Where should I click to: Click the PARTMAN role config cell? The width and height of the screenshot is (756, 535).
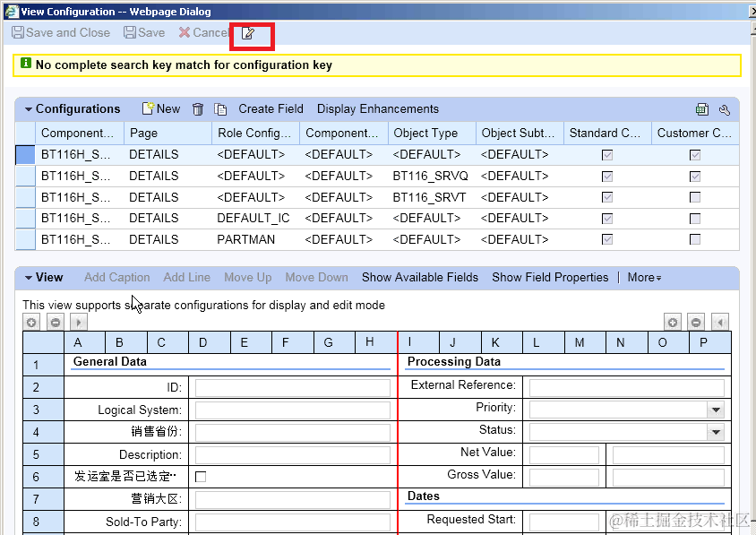pyautogui.click(x=246, y=240)
